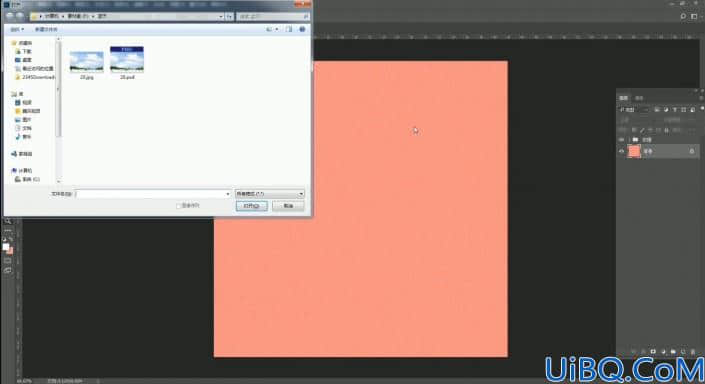The height and width of the screenshot is (384, 705).
Task: Open the file format filter combo box
Action: coord(270,194)
